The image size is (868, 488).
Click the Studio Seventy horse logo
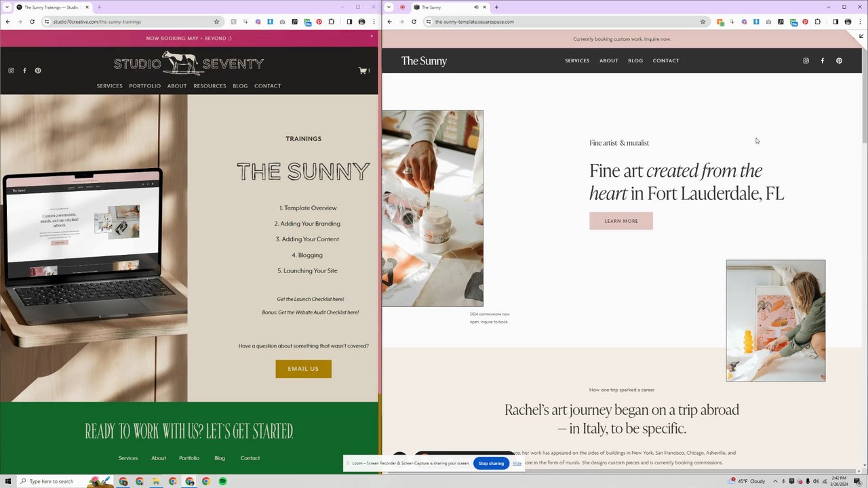[189, 64]
